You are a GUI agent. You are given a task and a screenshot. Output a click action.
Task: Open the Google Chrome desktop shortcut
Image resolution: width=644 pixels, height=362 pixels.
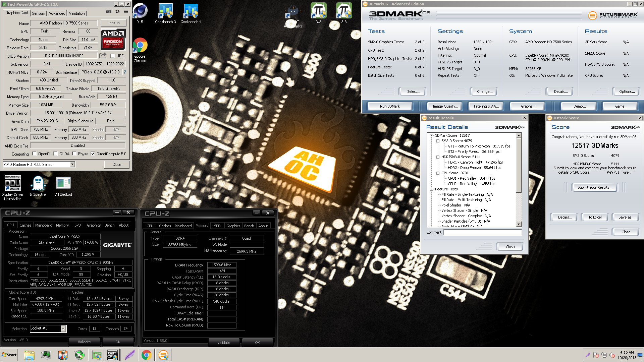pos(140,50)
